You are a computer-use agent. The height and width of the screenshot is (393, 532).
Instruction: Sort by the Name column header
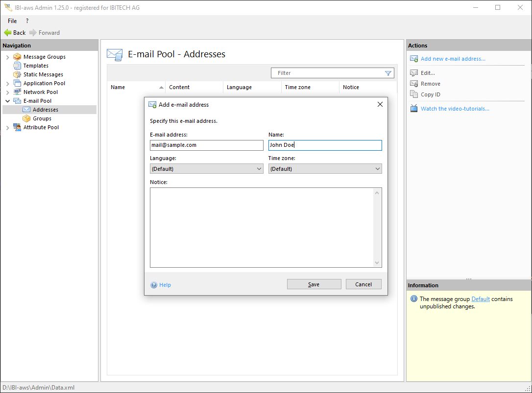click(118, 87)
